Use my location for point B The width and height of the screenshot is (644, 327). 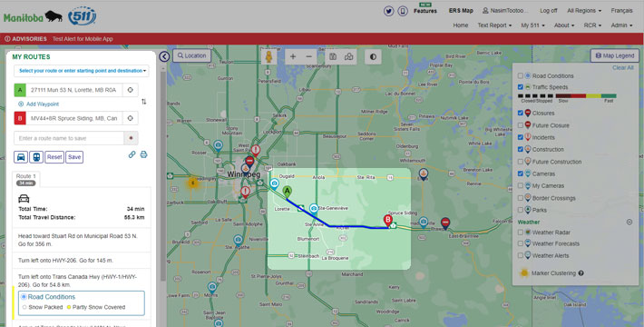(131, 118)
